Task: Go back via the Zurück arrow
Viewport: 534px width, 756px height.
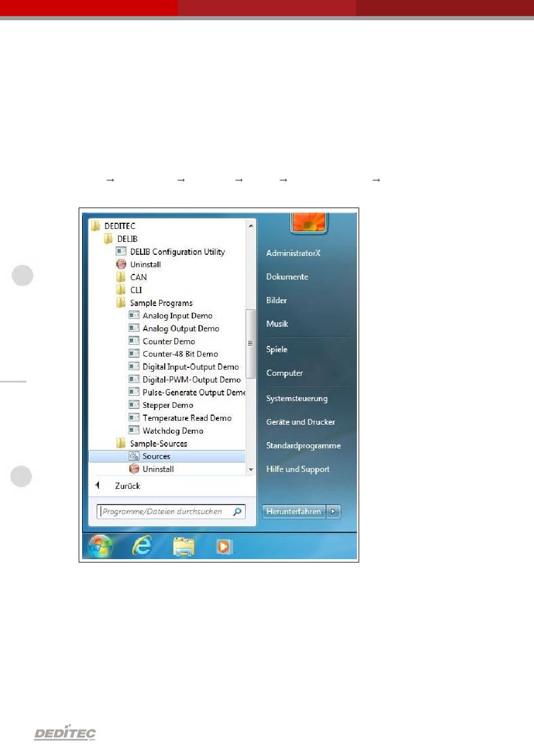Action: (x=97, y=485)
